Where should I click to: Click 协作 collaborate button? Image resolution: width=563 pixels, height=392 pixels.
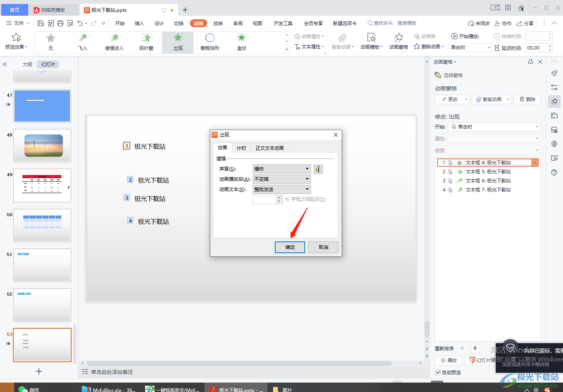503,24
